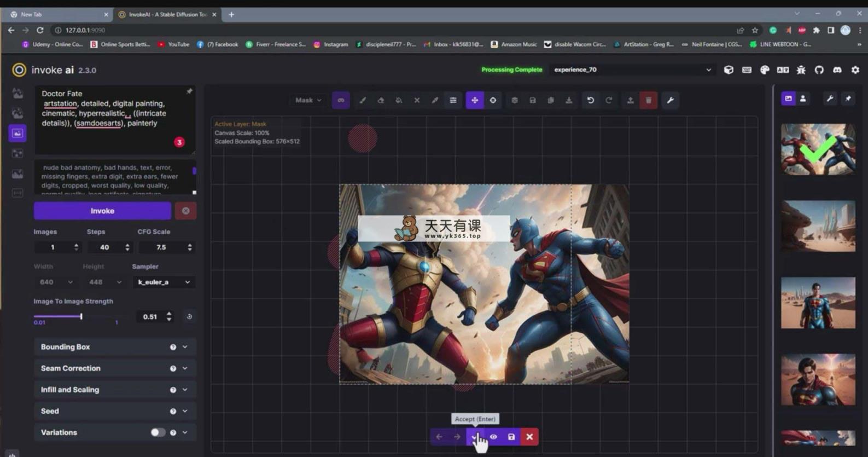Viewport: 868px width, 457px height.
Task: Open desert city landscape gallery thumbnail
Action: (x=818, y=226)
